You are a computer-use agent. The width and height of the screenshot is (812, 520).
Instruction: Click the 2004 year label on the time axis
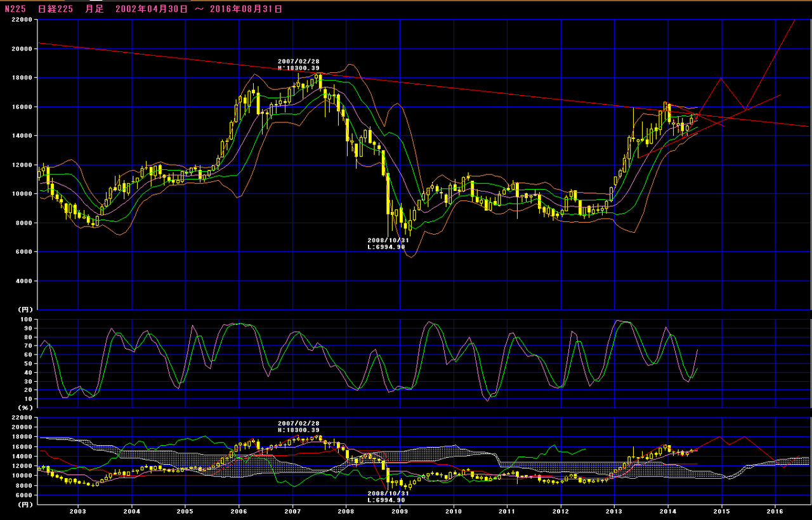[131, 511]
